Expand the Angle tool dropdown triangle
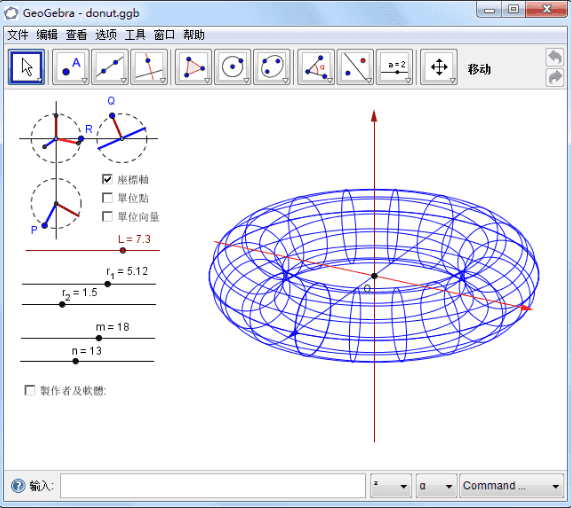 tap(330, 80)
